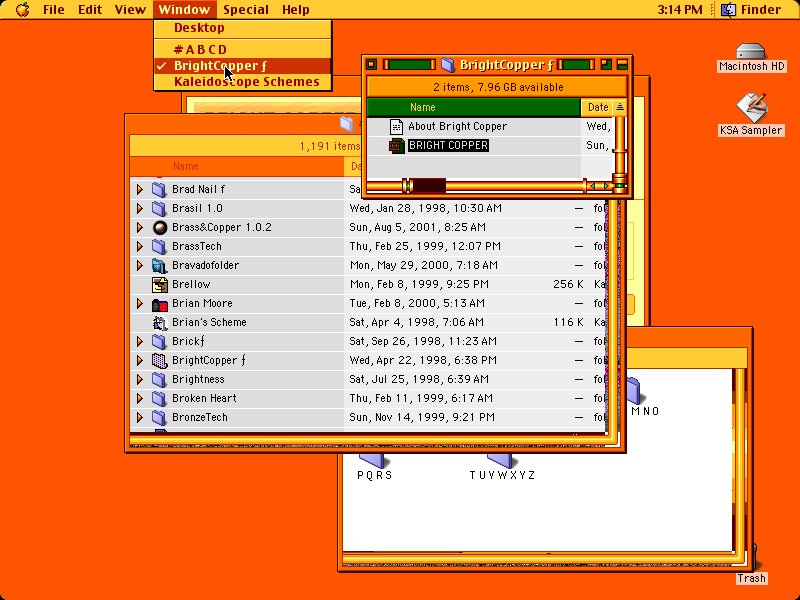Click the Brellow date Mon, Feb 8, 1999, 9:25 PM

point(419,284)
